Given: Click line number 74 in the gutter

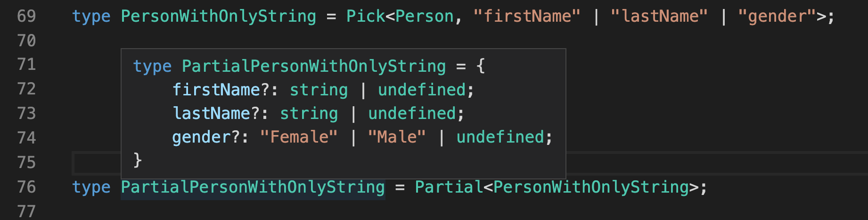Looking at the screenshot, I should pos(26,138).
